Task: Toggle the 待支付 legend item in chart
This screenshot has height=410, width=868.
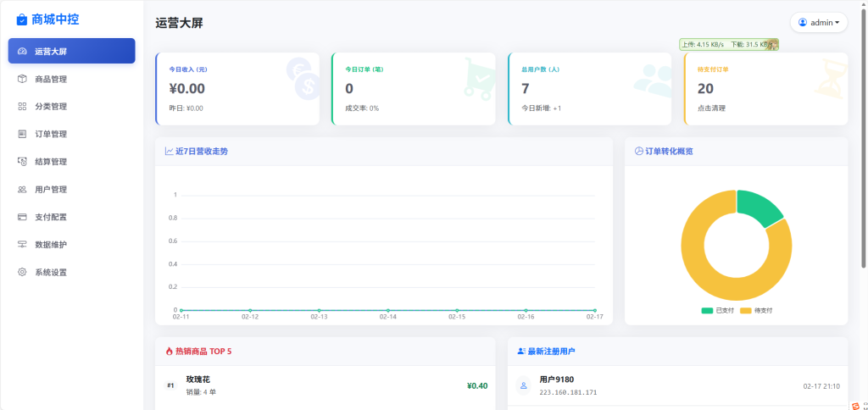Action: point(756,311)
